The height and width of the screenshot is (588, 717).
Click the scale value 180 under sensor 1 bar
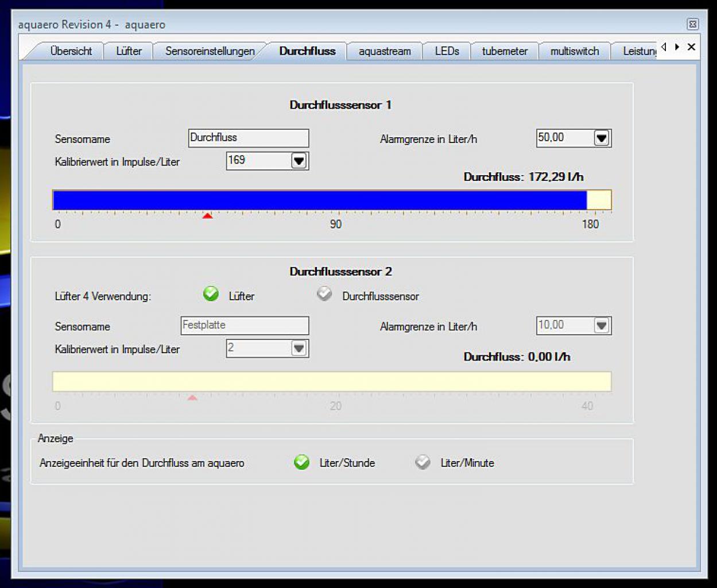click(590, 224)
